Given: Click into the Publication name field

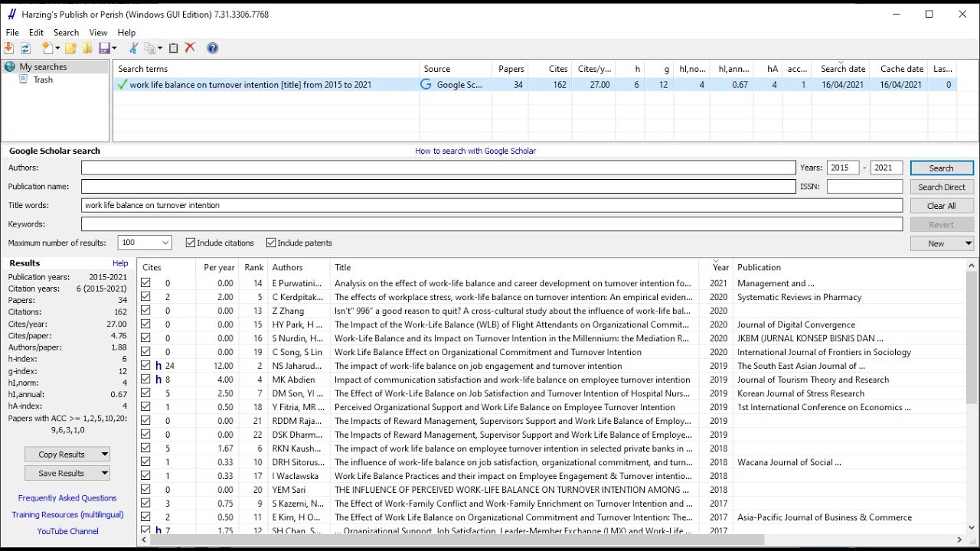Looking at the screenshot, I should [439, 187].
